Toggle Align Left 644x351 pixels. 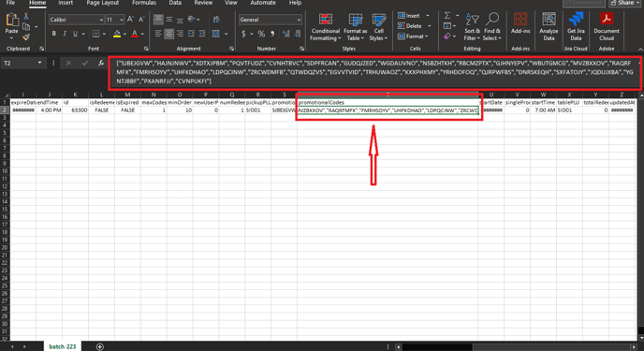tap(158, 34)
